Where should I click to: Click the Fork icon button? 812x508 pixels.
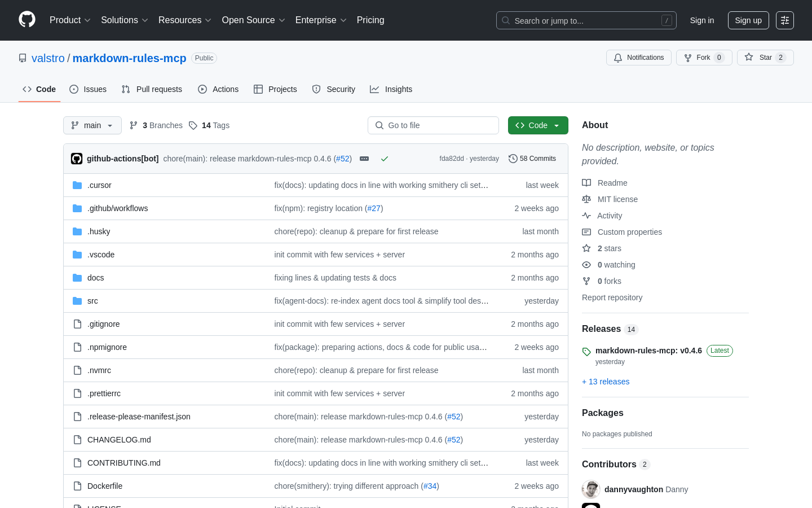pyautogui.click(x=688, y=58)
